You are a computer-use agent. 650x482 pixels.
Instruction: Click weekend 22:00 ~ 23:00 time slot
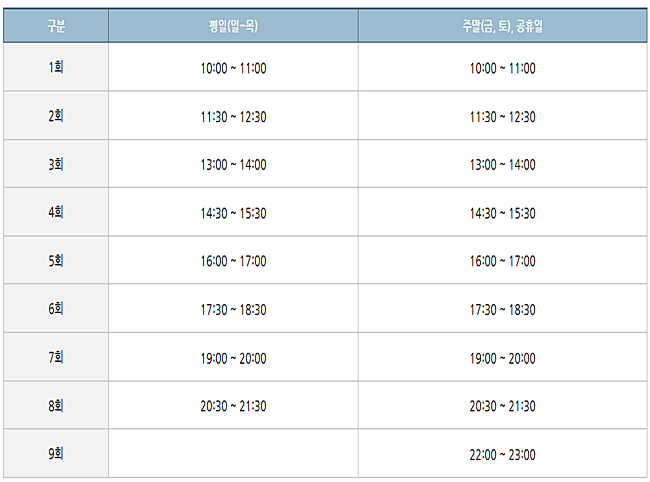[502, 454]
